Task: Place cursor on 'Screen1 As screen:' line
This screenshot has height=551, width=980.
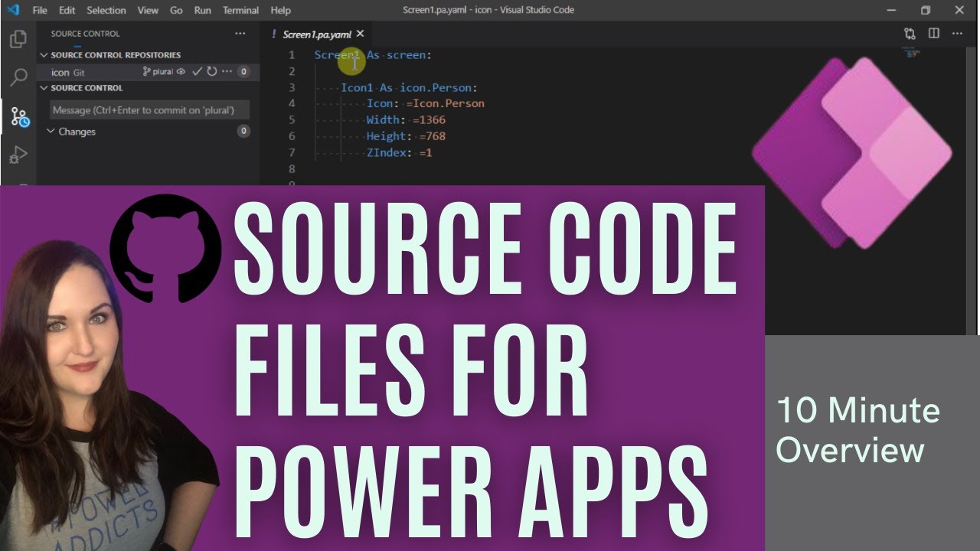Action: coord(373,55)
